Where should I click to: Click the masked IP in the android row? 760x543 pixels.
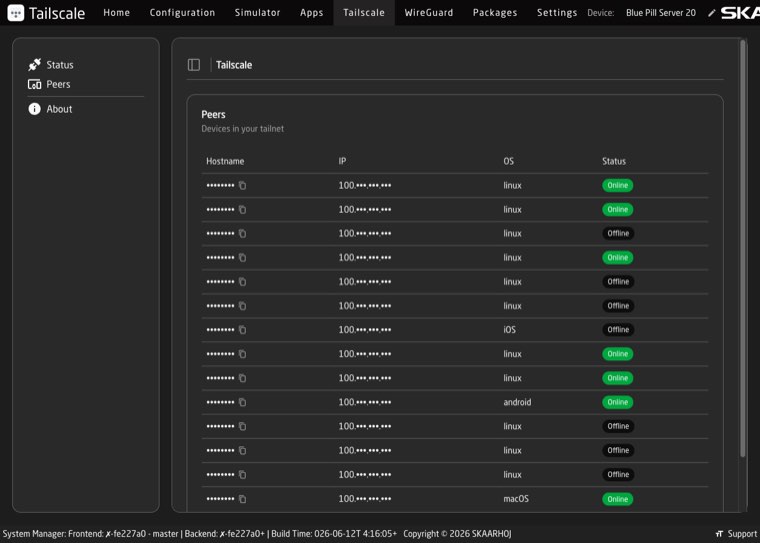tap(364, 402)
